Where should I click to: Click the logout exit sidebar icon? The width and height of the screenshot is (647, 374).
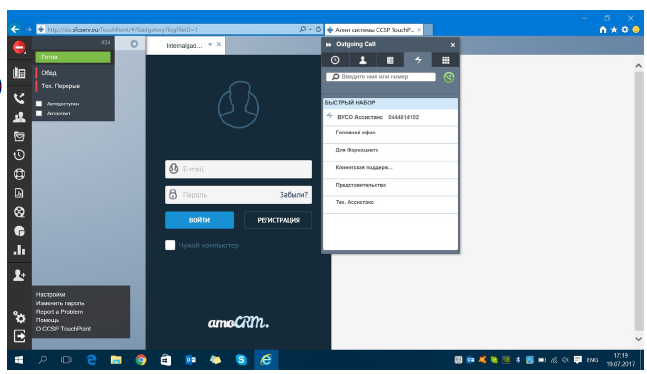coord(19,336)
